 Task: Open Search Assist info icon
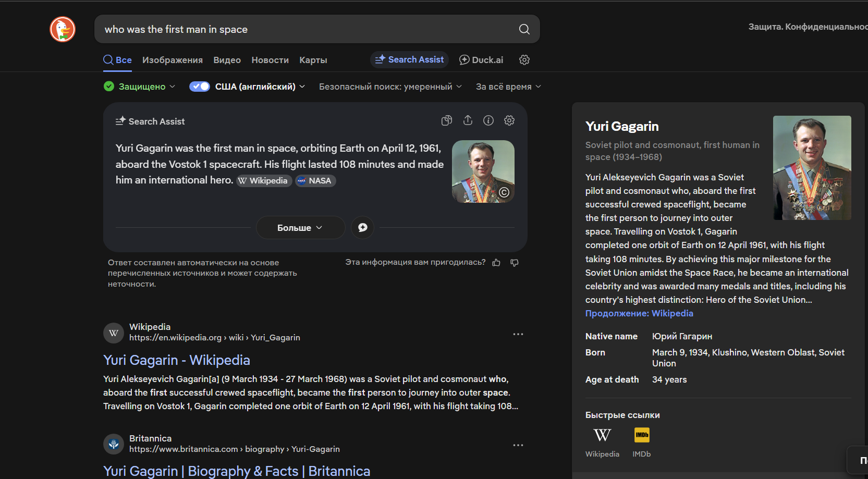click(x=488, y=121)
